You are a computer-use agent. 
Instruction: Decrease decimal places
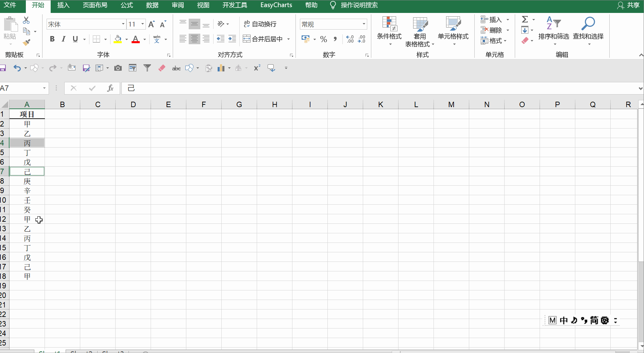pos(362,39)
